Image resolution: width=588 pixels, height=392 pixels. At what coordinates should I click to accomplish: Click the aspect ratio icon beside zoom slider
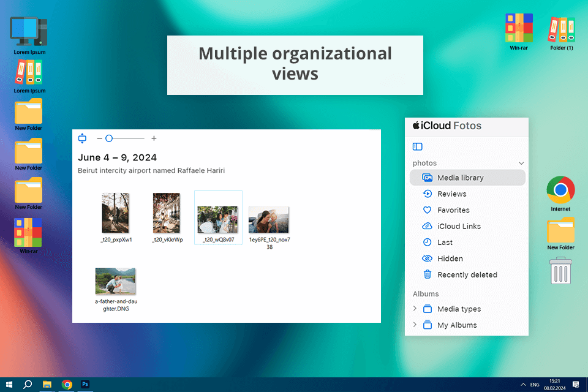(82, 138)
